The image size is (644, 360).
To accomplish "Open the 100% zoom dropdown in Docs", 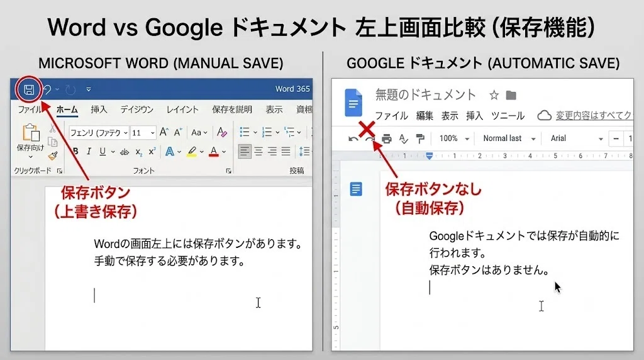I will click(454, 139).
